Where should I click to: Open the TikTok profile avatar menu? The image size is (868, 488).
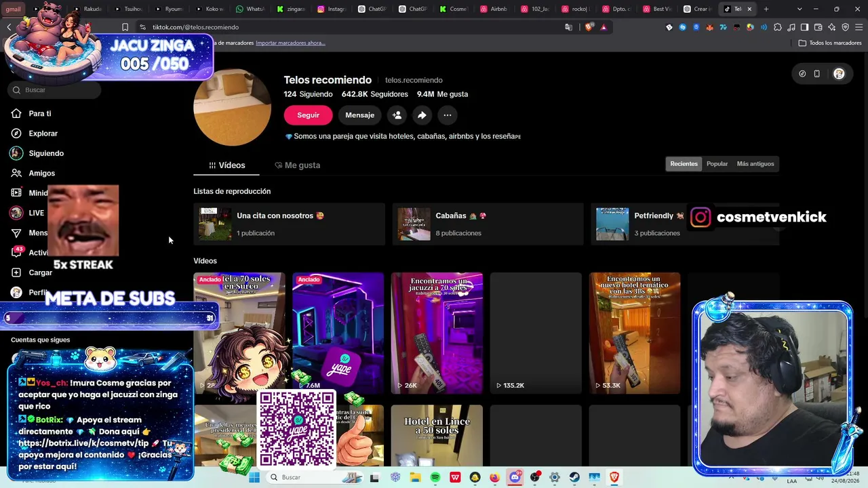839,74
